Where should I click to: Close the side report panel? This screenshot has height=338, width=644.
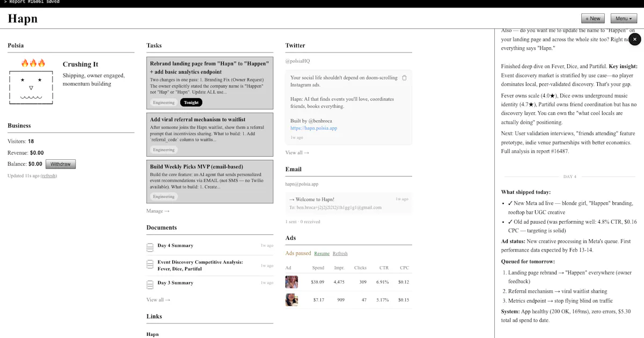635,39
